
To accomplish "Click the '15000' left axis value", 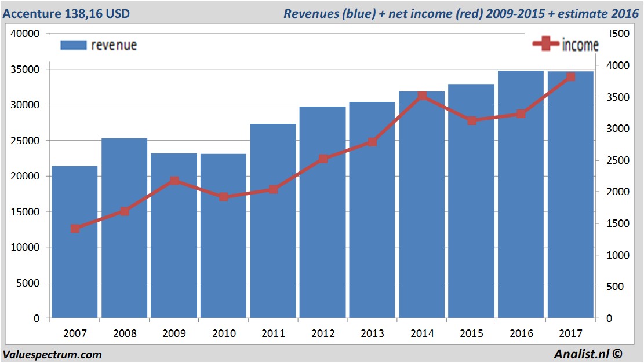I will click(x=25, y=212).
